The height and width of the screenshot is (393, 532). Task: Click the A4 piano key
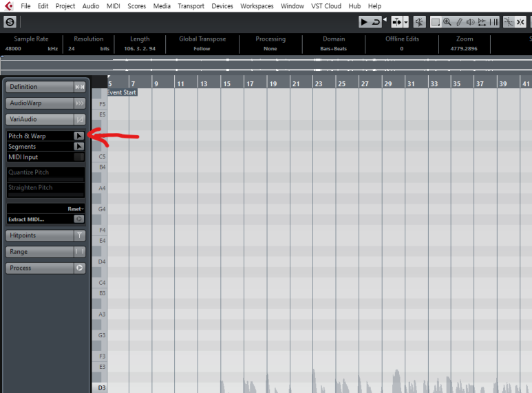tap(100, 188)
